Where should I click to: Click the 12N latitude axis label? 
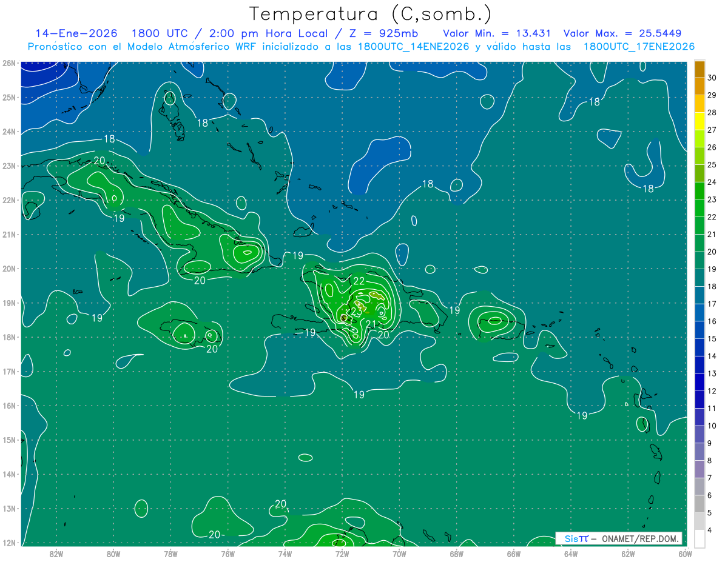(x=8, y=543)
